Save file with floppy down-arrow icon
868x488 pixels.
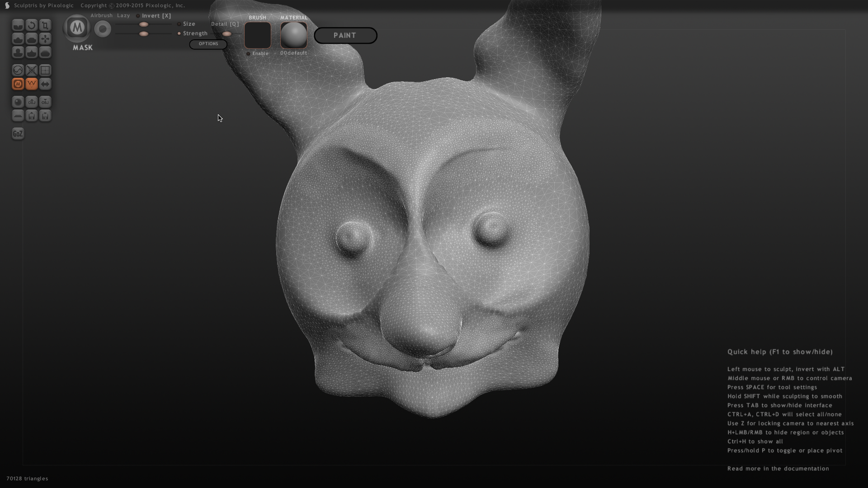pyautogui.click(x=45, y=116)
